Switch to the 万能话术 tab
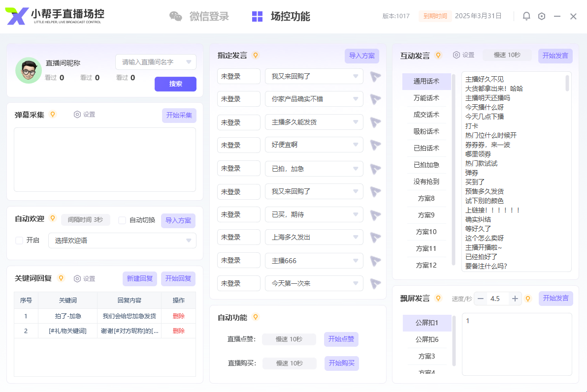 pos(426,98)
